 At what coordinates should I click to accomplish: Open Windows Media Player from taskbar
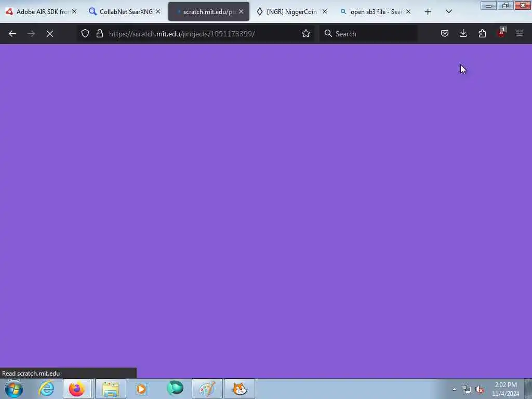[142, 389]
